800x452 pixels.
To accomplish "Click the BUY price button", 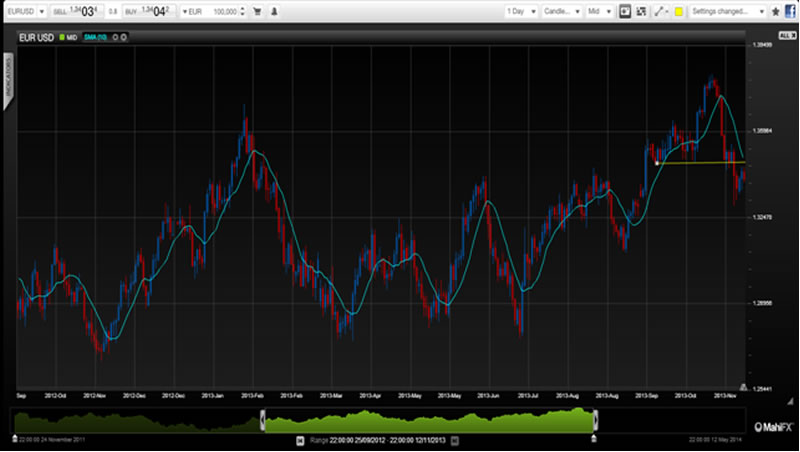I will (x=151, y=11).
